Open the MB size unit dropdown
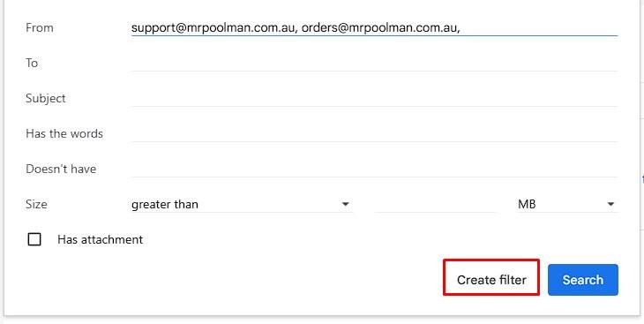Screen dimensions: 644x324 pos(567,204)
